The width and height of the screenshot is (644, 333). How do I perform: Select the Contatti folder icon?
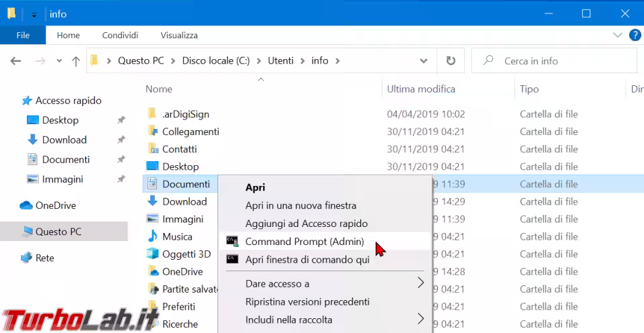click(152, 149)
